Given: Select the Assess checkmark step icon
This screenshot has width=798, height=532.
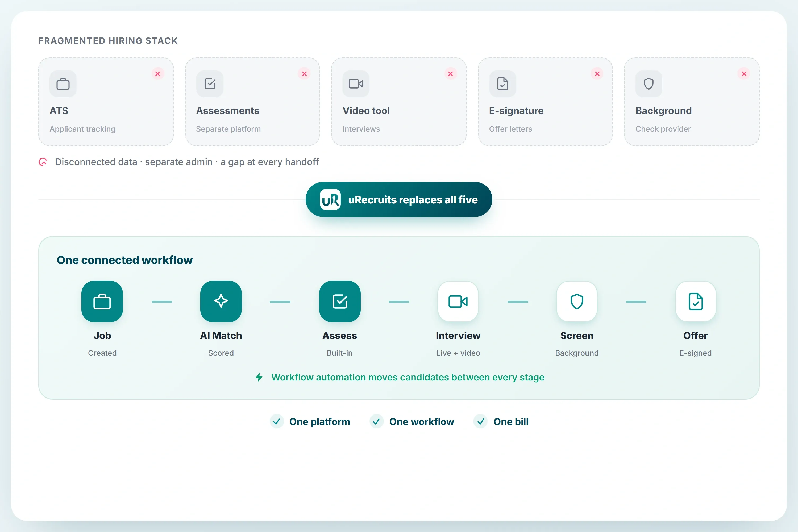Looking at the screenshot, I should tap(340, 301).
